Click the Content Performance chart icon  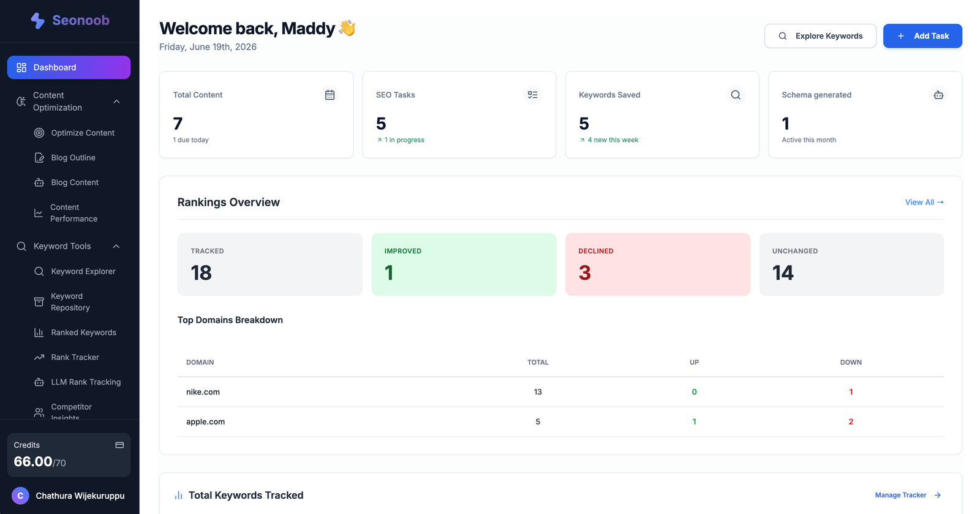(x=39, y=213)
